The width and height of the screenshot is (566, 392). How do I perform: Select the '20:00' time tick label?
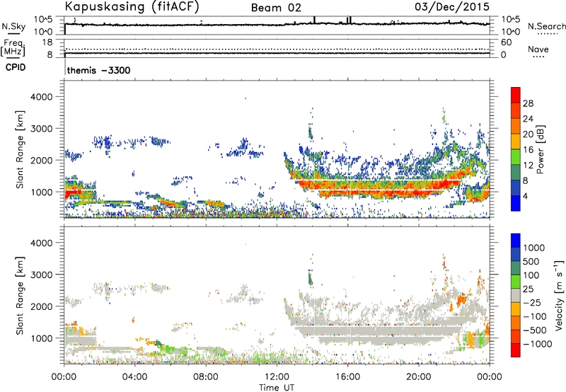coord(418,377)
